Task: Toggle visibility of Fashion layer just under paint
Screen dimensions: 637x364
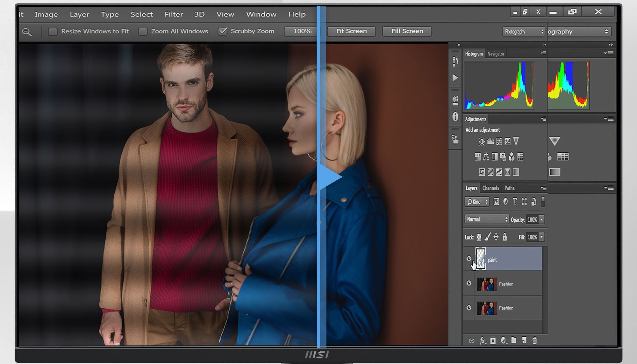Action: point(469,283)
